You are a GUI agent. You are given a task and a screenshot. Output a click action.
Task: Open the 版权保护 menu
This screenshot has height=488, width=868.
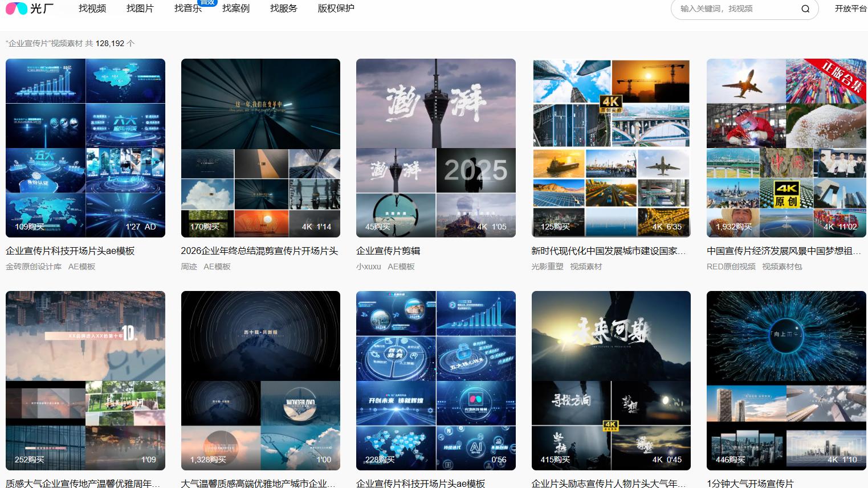336,9
